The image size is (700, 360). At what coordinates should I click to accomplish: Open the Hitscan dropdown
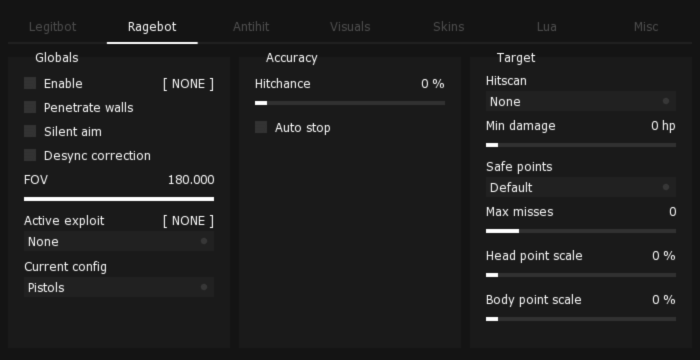click(x=581, y=101)
